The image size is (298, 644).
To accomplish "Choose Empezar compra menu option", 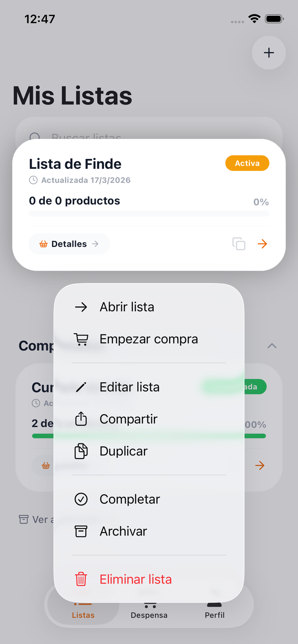I will [x=149, y=339].
